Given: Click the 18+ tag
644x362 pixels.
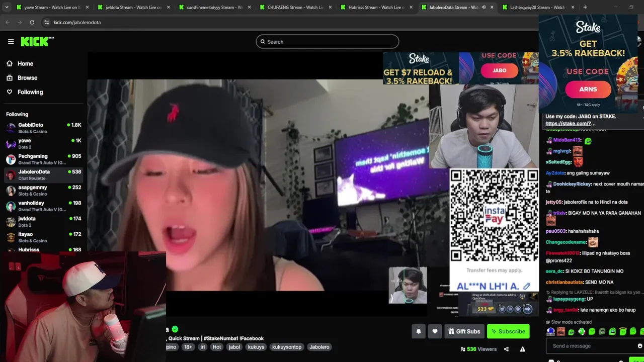Looking at the screenshot, I should coord(188,347).
